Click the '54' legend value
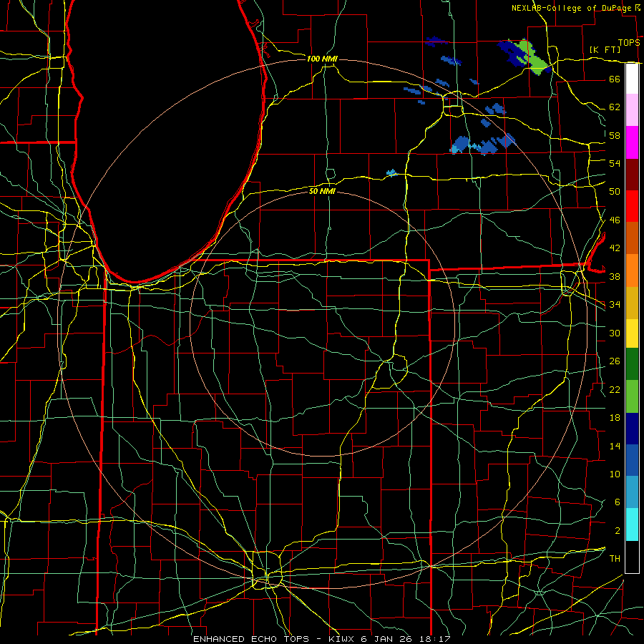Viewport: 644px width, 644px height. 615,163
